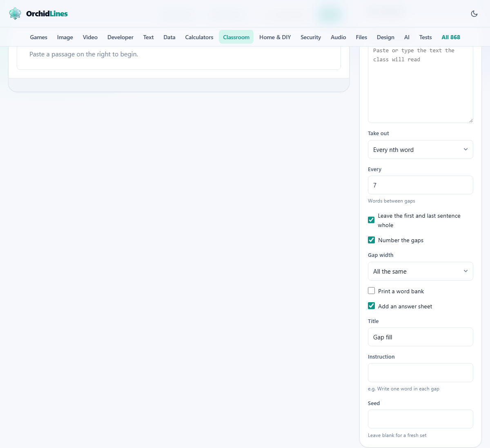The height and width of the screenshot is (448, 490).
Task: Click the 'Leave blank for a fresh set' hint
Action: coord(397,435)
